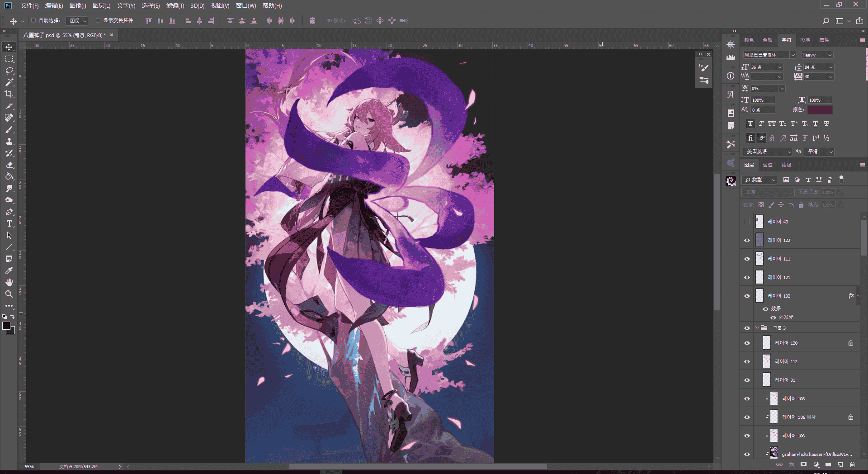Image resolution: width=868 pixels, height=474 pixels.
Task: Hide layer 레이어 111
Action: (x=747, y=259)
